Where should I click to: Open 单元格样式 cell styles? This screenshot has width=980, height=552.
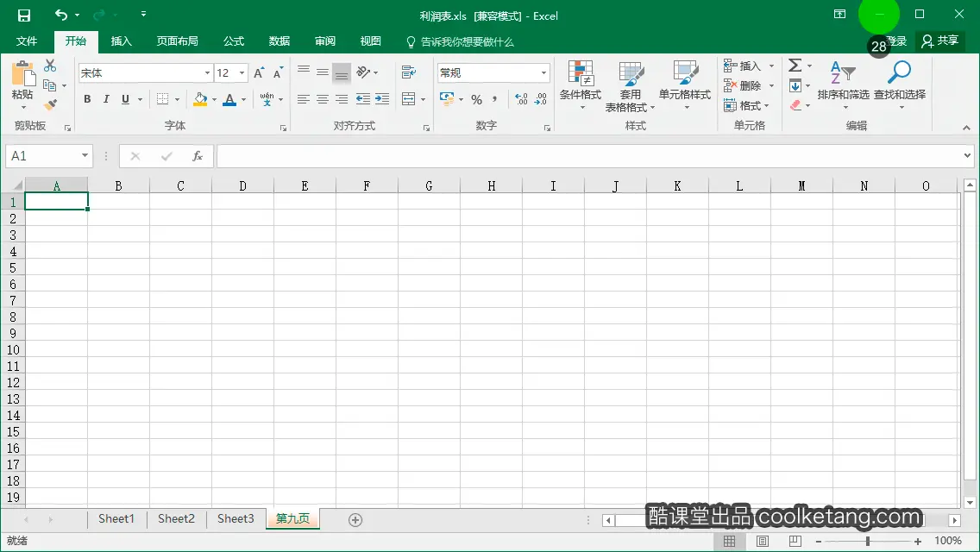point(684,85)
